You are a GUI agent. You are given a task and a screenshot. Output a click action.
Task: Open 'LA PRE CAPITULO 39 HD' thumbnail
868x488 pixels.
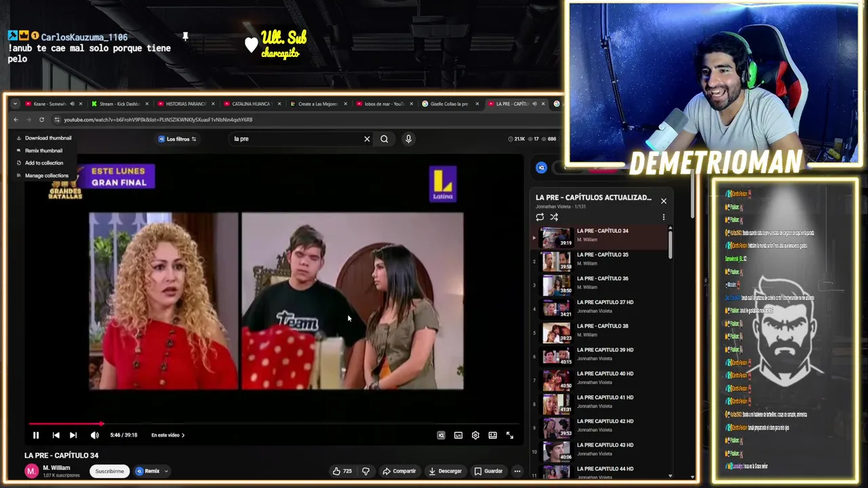coord(557,356)
